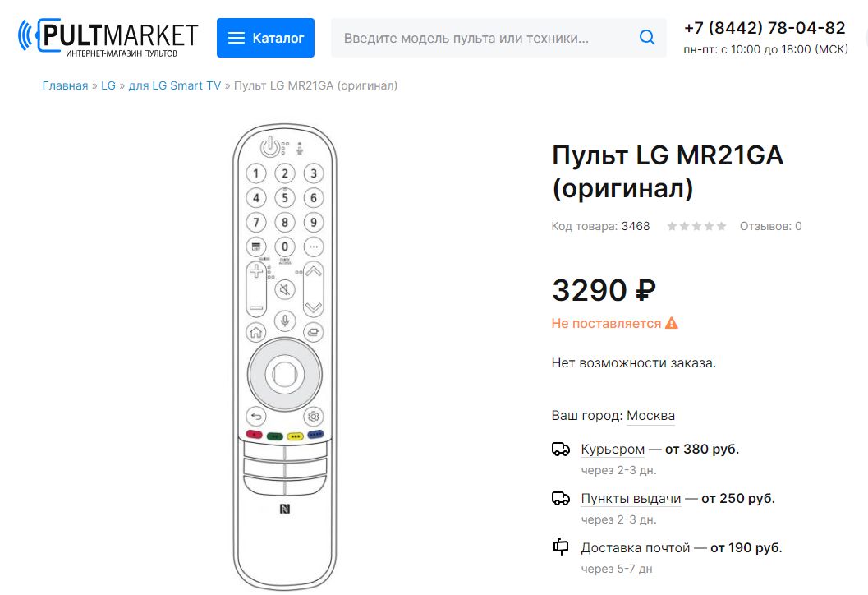Image resolution: width=868 pixels, height=595 pixels.
Task: Call the +7 (8442) 78-04-82 phone number
Action: coord(765,28)
